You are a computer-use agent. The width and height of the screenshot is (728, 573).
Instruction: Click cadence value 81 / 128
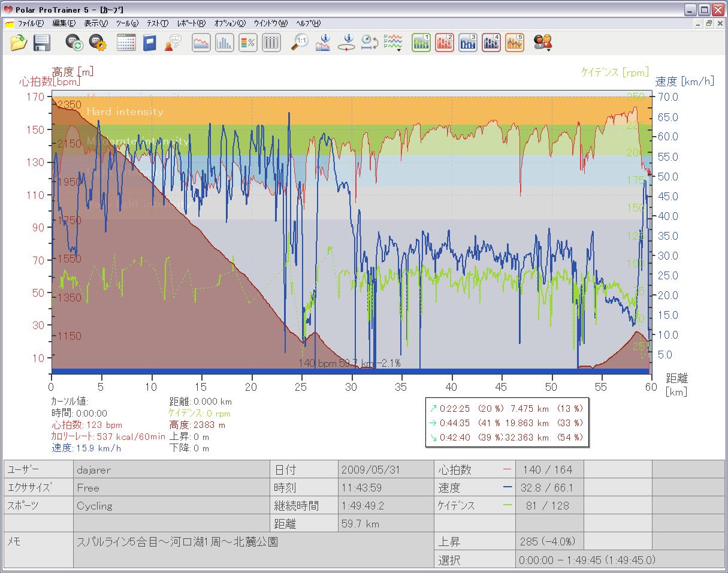[549, 505]
